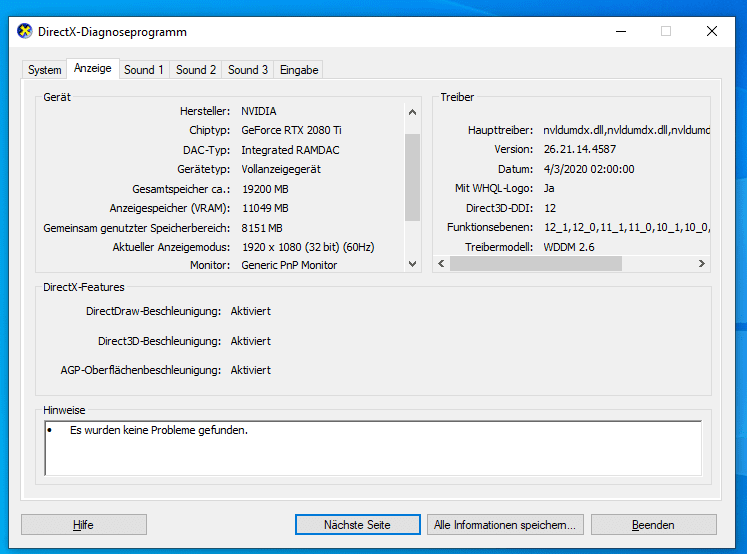Click the value 'Generic PnP Monitor'
Image resolution: width=747 pixels, height=554 pixels.
click(x=289, y=265)
